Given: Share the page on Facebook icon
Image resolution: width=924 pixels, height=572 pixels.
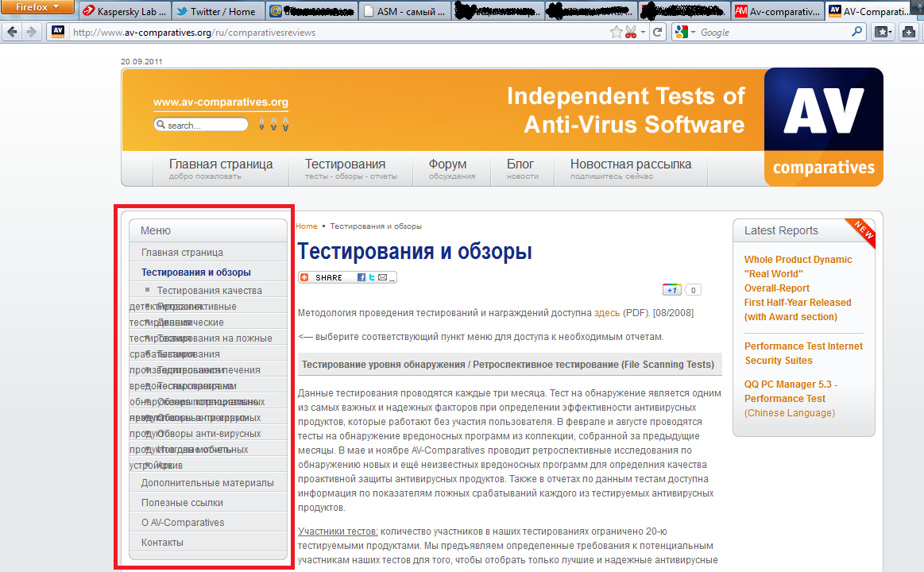Looking at the screenshot, I should [361, 277].
